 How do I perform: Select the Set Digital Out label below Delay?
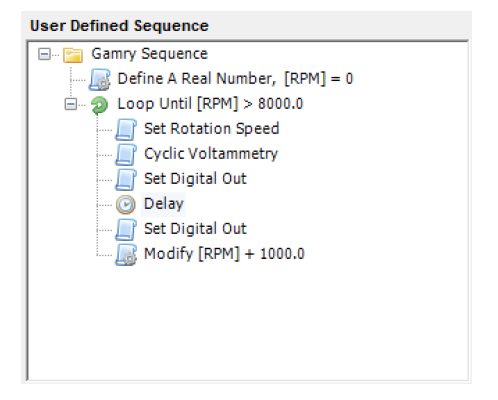point(195,229)
